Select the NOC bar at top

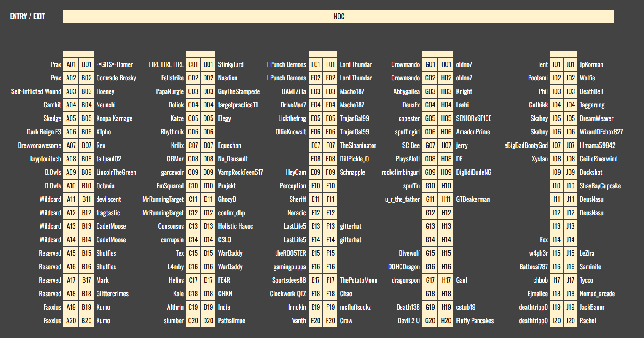(x=339, y=16)
